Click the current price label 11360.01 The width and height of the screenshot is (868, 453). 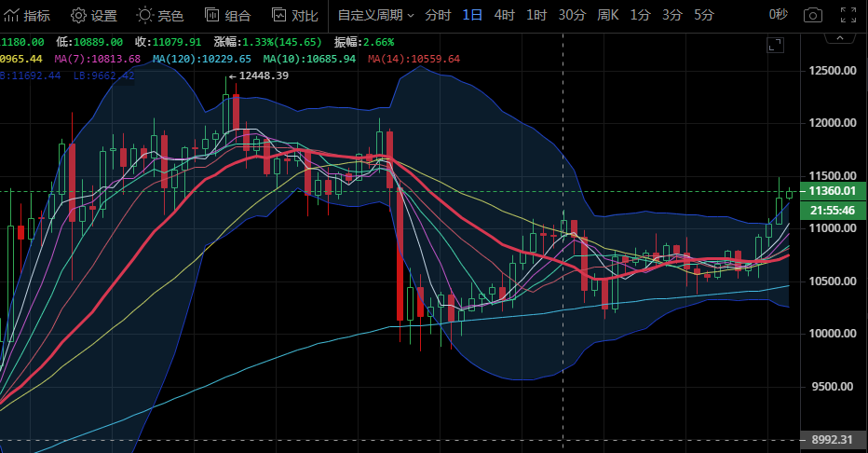coord(832,191)
